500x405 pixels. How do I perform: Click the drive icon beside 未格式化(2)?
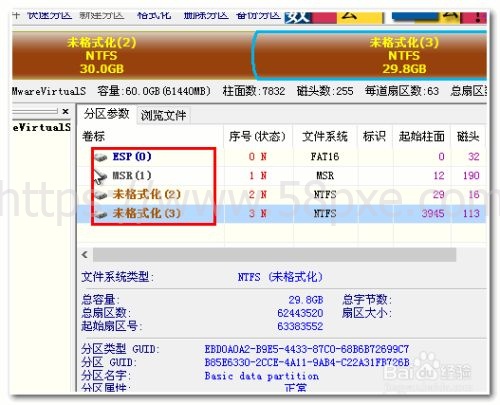point(100,195)
